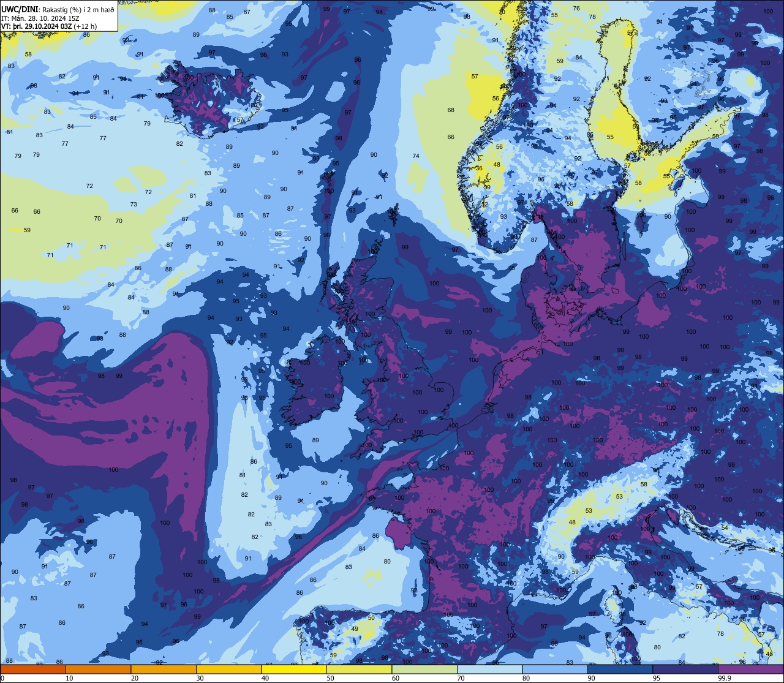Click the 80–90 medium blue legend swatch
Viewport: 784px width, 683px height.
[x=555, y=669]
